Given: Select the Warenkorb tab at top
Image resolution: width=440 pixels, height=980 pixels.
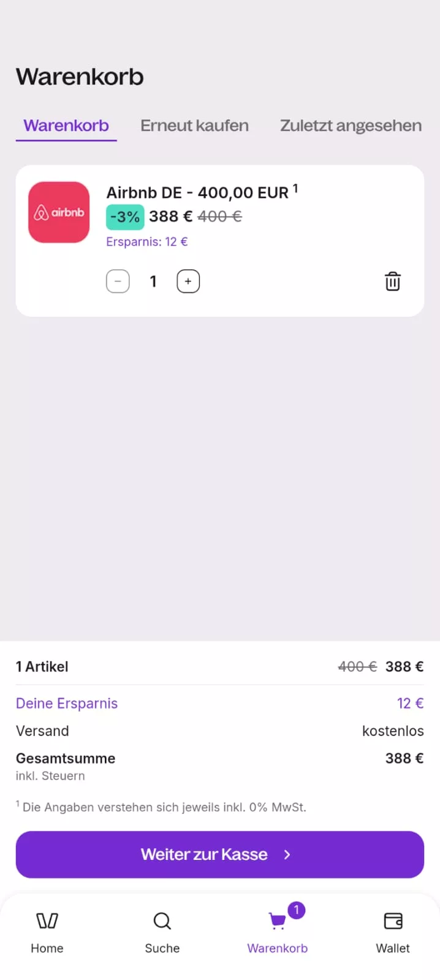Looking at the screenshot, I should pyautogui.click(x=66, y=126).
